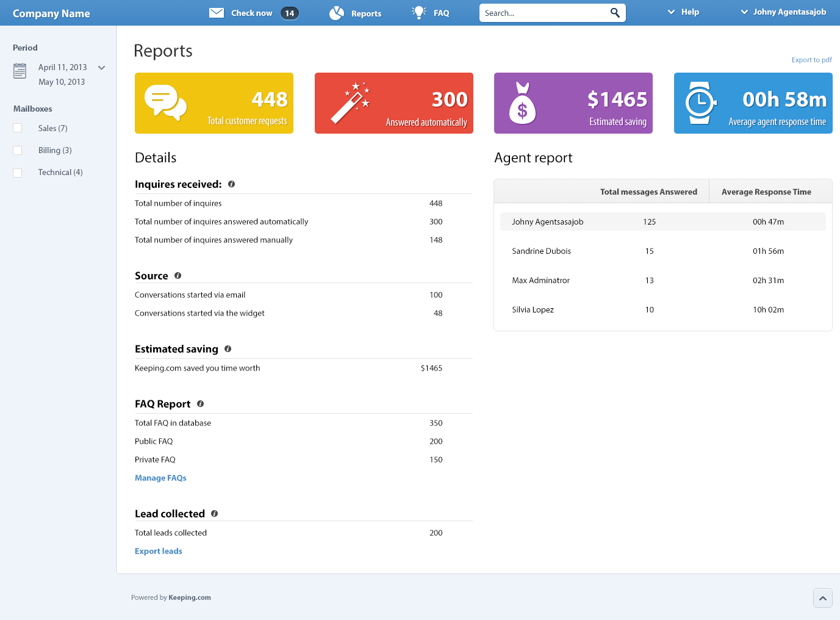This screenshot has width=840, height=620.
Task: Select the Sandrine Dubois agent row
Action: point(663,251)
